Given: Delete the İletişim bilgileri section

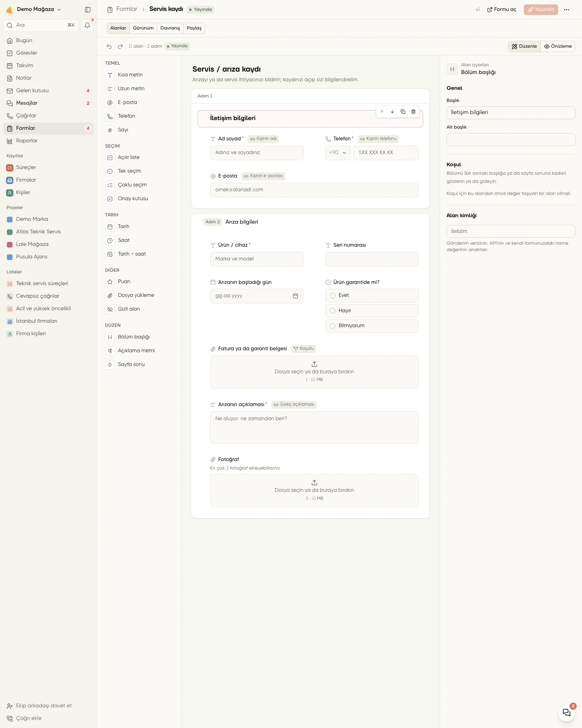Looking at the screenshot, I should pos(413,112).
